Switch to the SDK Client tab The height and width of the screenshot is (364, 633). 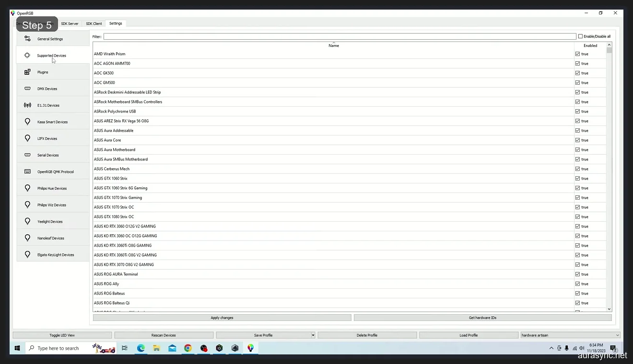coord(94,23)
